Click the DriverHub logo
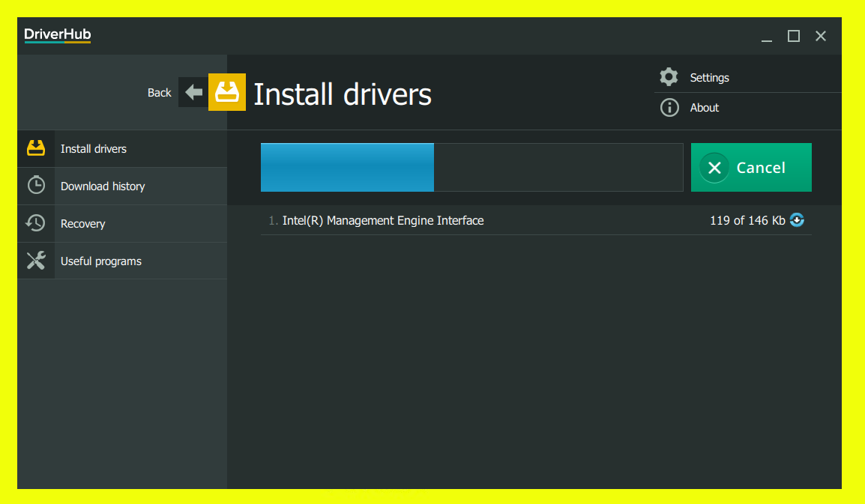 [x=57, y=34]
